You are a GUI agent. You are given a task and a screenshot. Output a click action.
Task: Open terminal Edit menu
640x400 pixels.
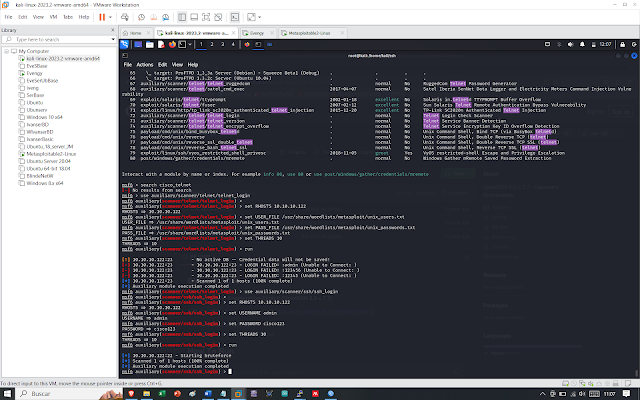tap(162, 64)
